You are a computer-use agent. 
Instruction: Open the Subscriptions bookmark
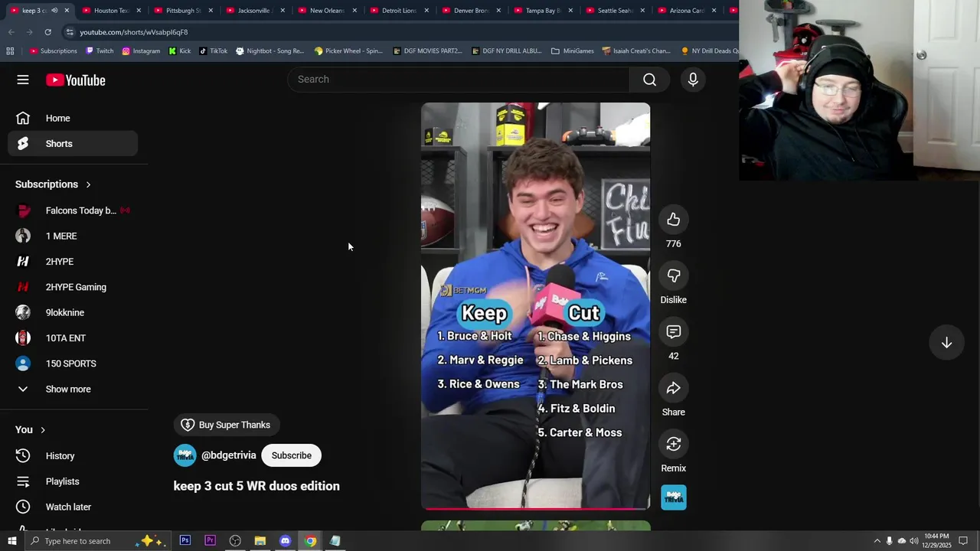[x=54, y=51]
